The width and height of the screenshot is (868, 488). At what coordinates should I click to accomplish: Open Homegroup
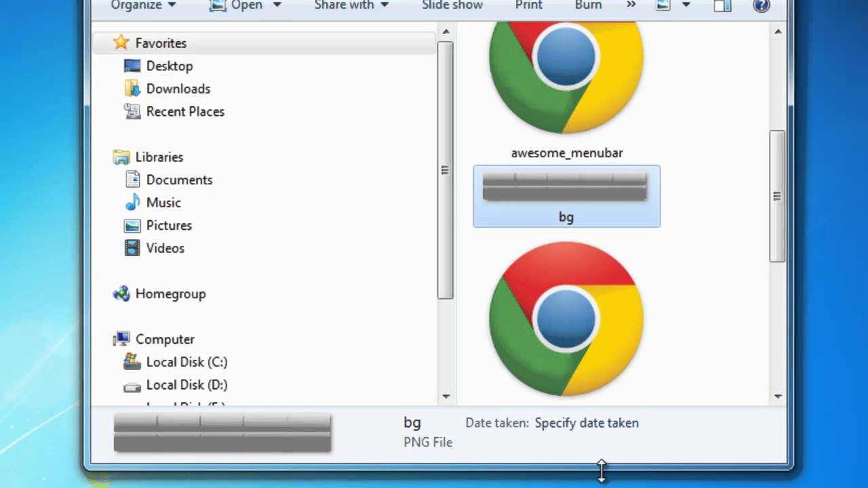(170, 294)
